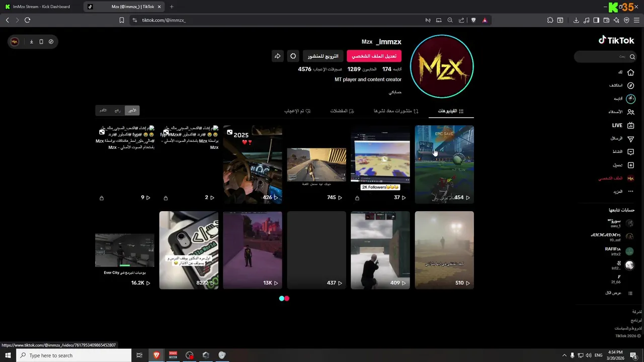Open the taskbar notifications icon
Screen dimensions: 644x362
point(633,355)
